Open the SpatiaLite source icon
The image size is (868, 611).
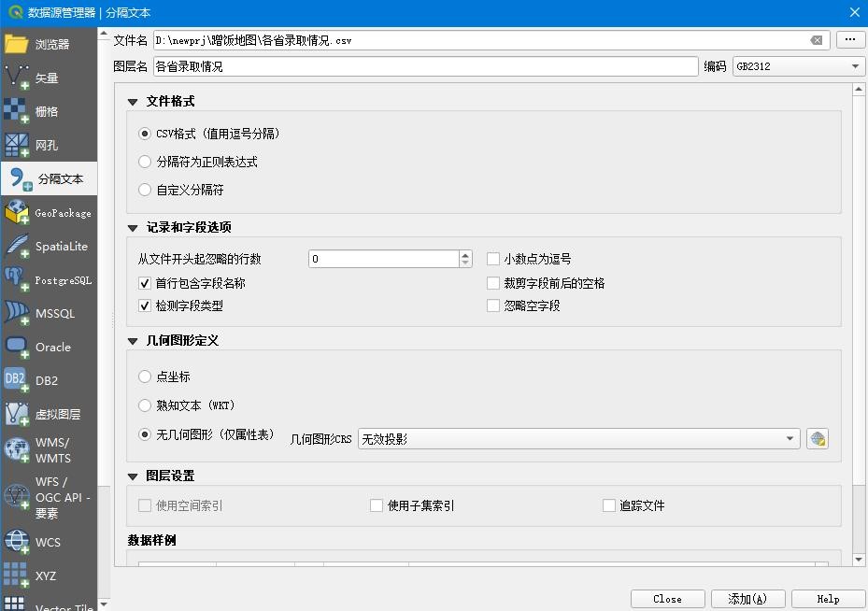[17, 247]
